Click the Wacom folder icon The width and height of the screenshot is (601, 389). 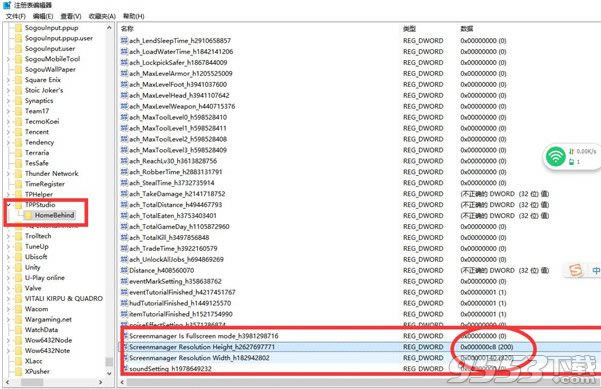point(18,309)
